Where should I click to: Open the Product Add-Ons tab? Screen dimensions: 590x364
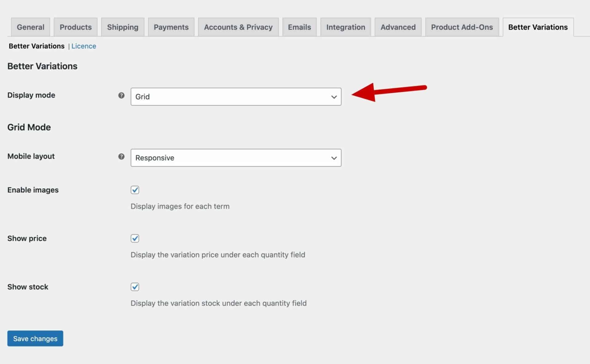coord(462,27)
